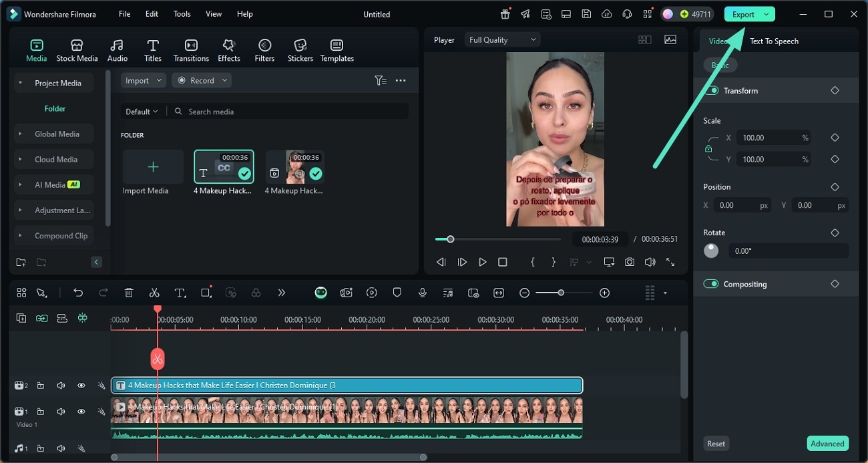Expand the Compound Clip tree item
The height and width of the screenshot is (463, 868).
[21, 236]
